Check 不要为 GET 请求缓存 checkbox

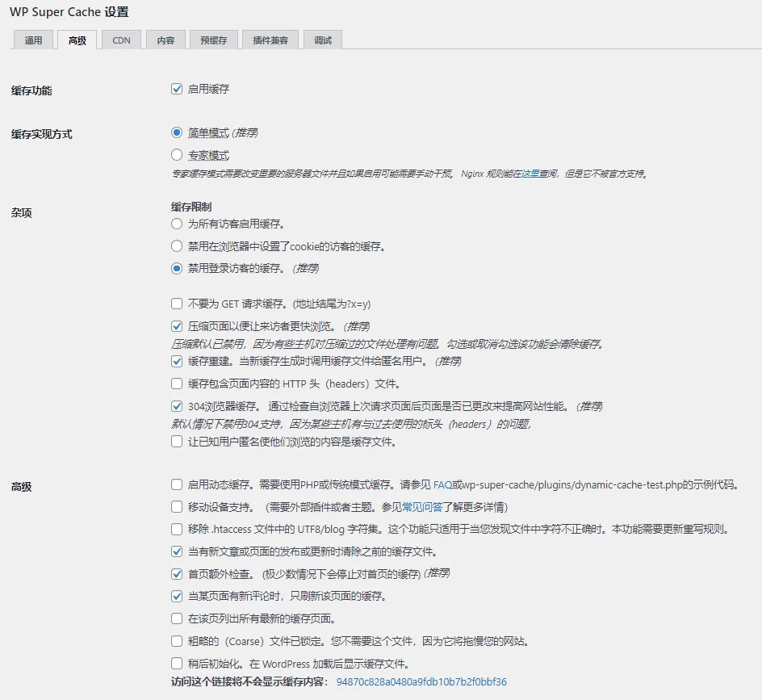coord(177,304)
